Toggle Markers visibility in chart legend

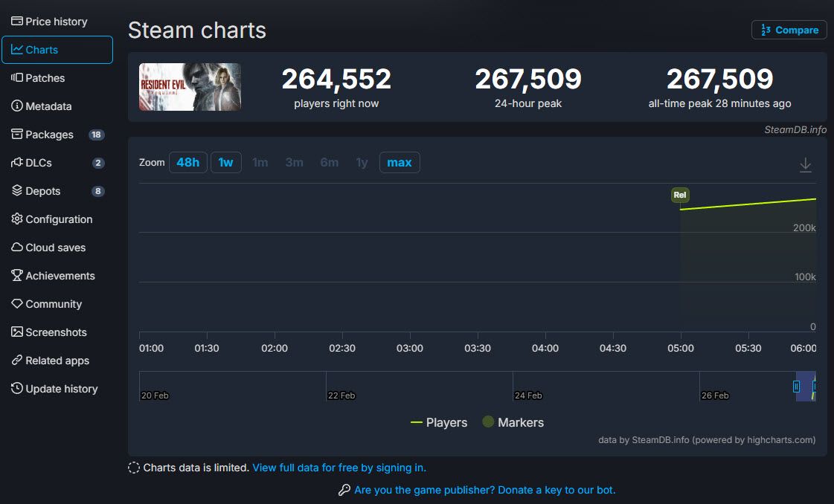point(513,422)
